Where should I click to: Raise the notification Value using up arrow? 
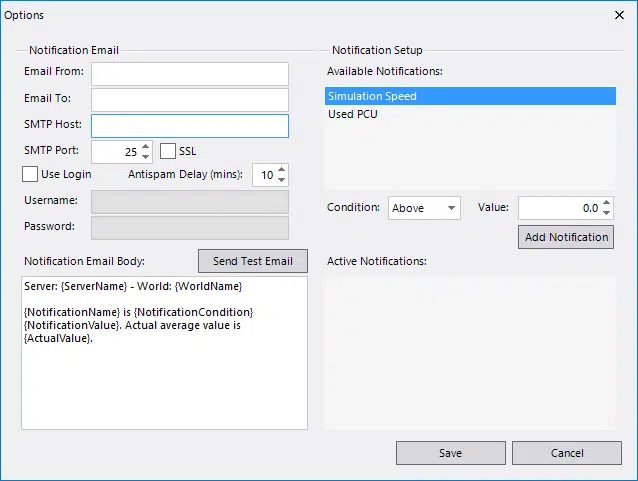(606, 203)
